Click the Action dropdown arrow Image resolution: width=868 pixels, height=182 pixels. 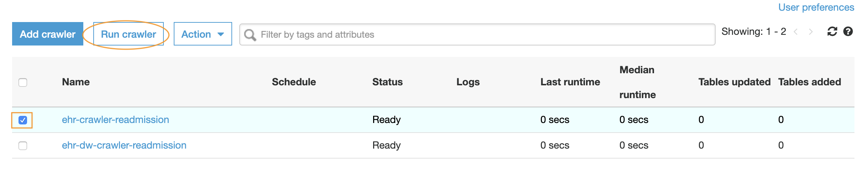click(x=221, y=34)
